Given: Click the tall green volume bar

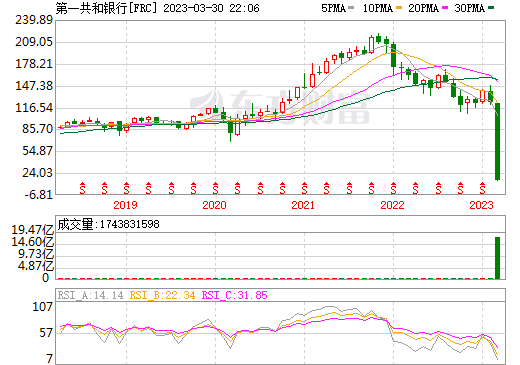Looking at the screenshot, I should pos(497,258).
